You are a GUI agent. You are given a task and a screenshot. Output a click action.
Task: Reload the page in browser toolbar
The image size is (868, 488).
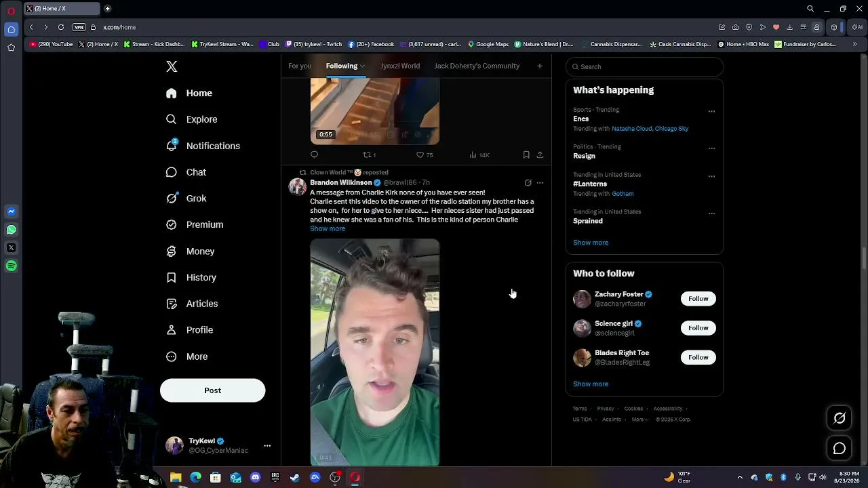(x=61, y=27)
